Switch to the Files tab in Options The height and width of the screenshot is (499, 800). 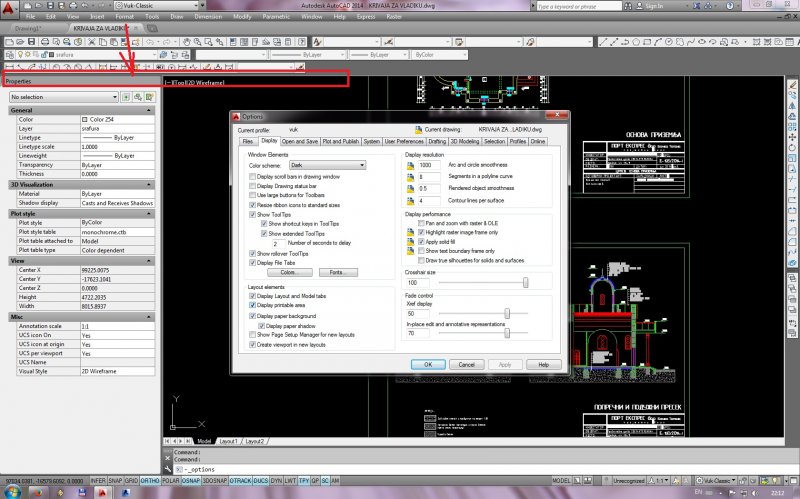[x=247, y=141]
